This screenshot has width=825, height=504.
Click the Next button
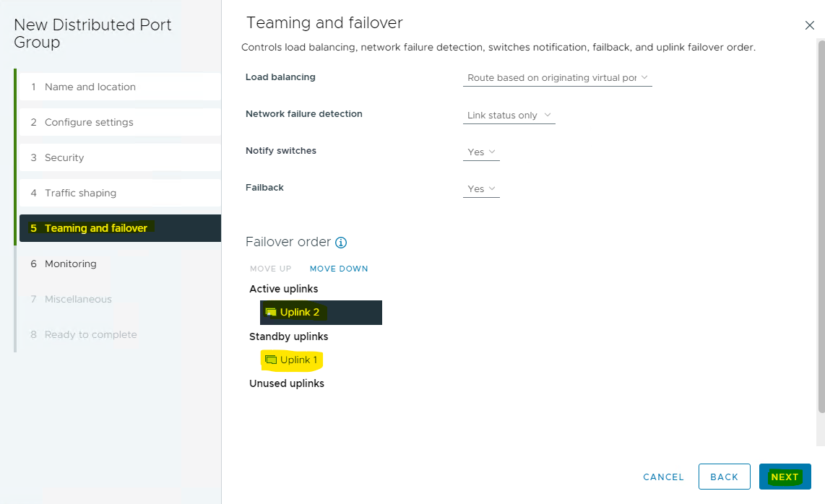[785, 477]
